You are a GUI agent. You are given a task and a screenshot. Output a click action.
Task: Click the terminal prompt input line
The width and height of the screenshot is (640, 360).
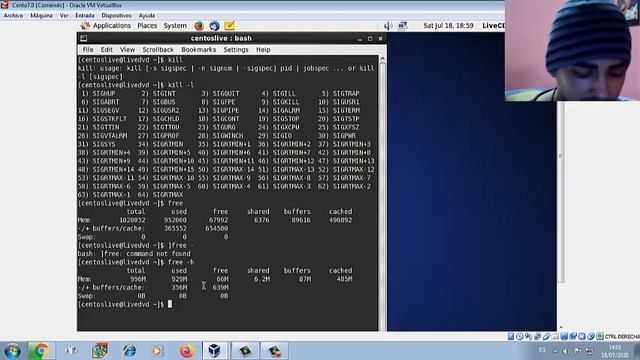pyautogui.click(x=227, y=304)
